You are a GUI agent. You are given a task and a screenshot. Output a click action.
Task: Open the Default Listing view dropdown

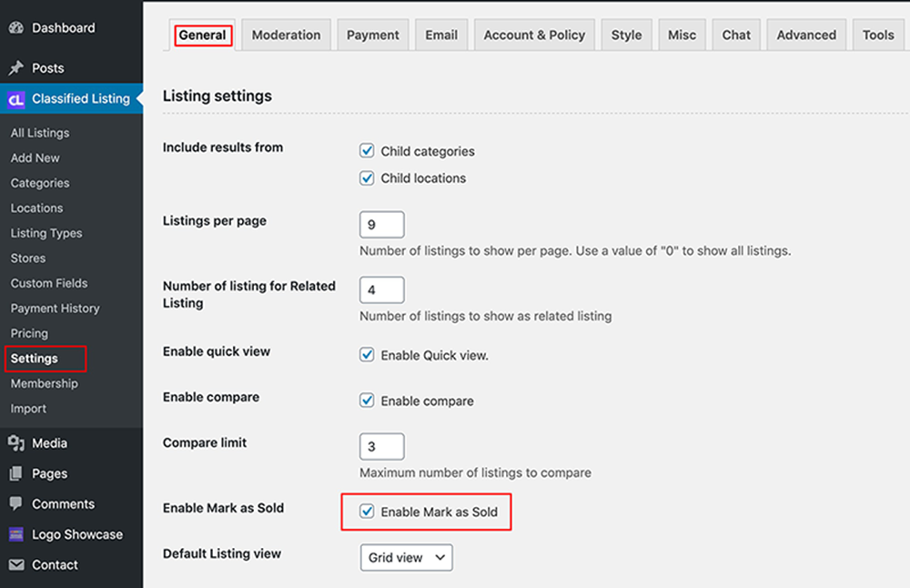click(406, 557)
